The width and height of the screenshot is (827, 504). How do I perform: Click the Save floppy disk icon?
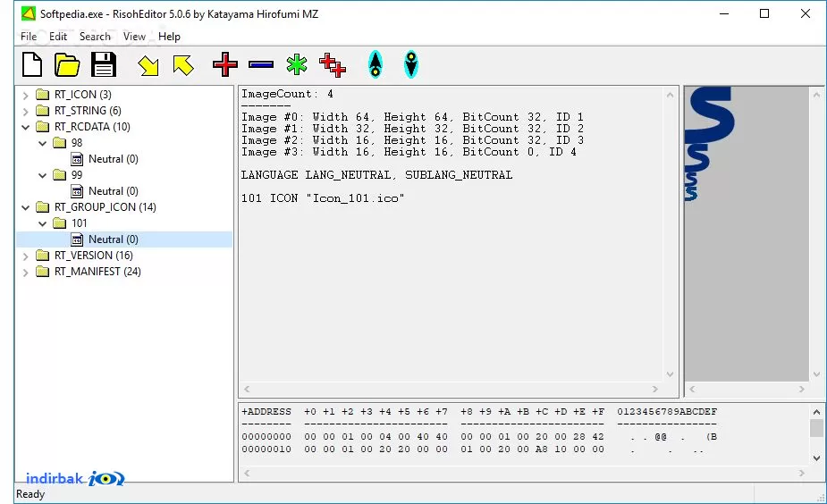click(104, 65)
